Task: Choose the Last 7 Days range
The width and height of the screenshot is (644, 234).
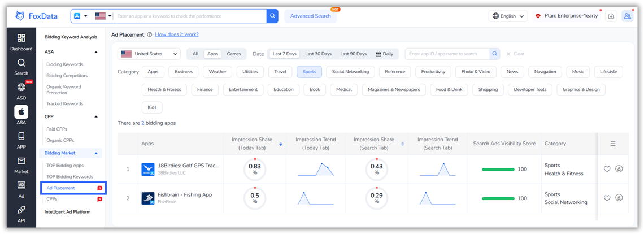Action: [x=284, y=54]
